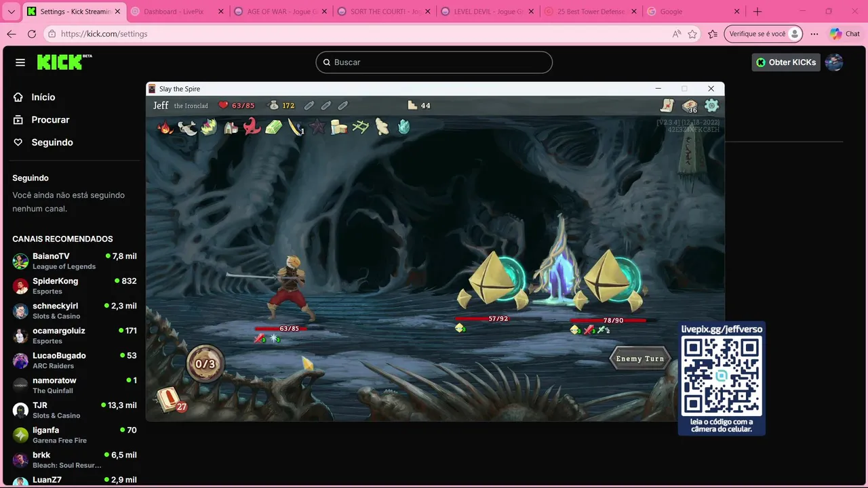
Task: Open brkk recommended channel
Action: pyautogui.click(x=75, y=460)
